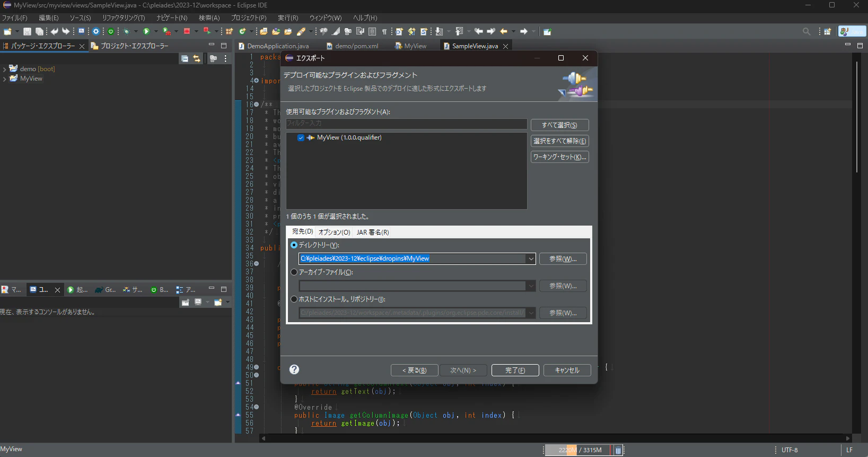
Task: Click the すべて選択(S) button
Action: [559, 125]
